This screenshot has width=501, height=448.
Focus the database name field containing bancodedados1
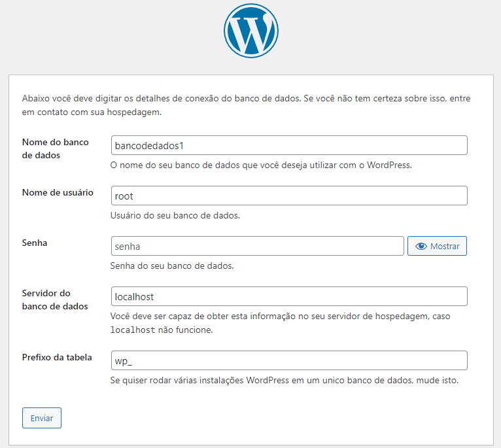pyautogui.click(x=289, y=145)
